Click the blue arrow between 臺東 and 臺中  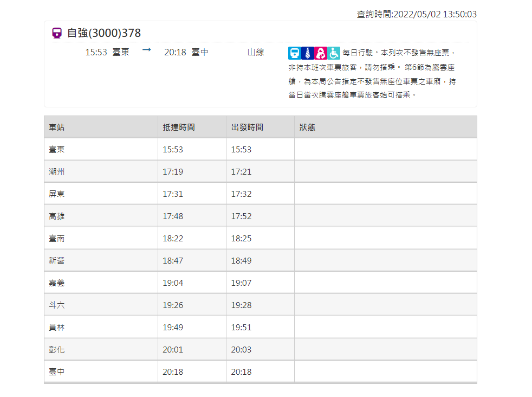[x=147, y=50]
